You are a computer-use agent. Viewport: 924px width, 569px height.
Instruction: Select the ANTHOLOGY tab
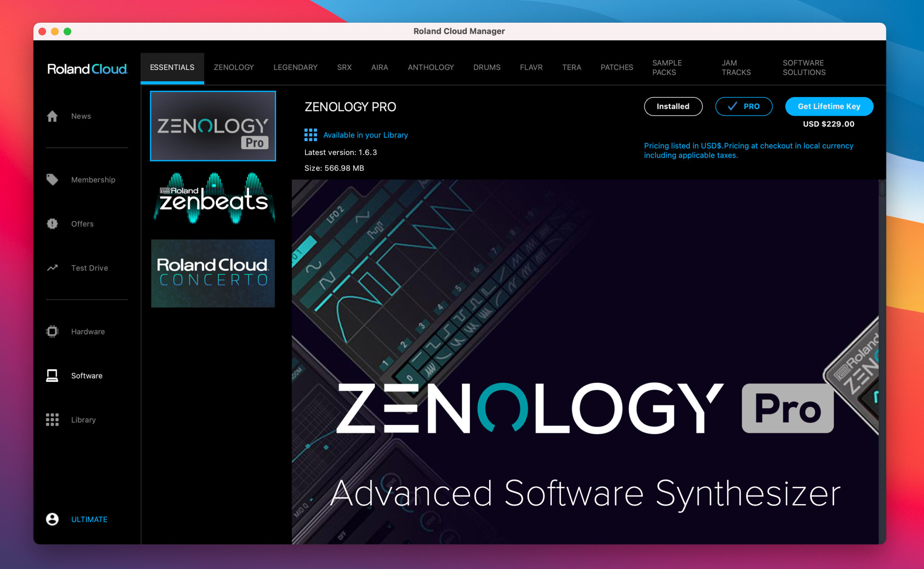[x=431, y=67]
